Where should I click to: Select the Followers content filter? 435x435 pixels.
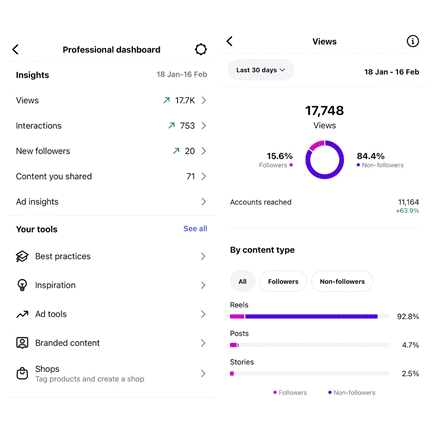pyautogui.click(x=283, y=281)
